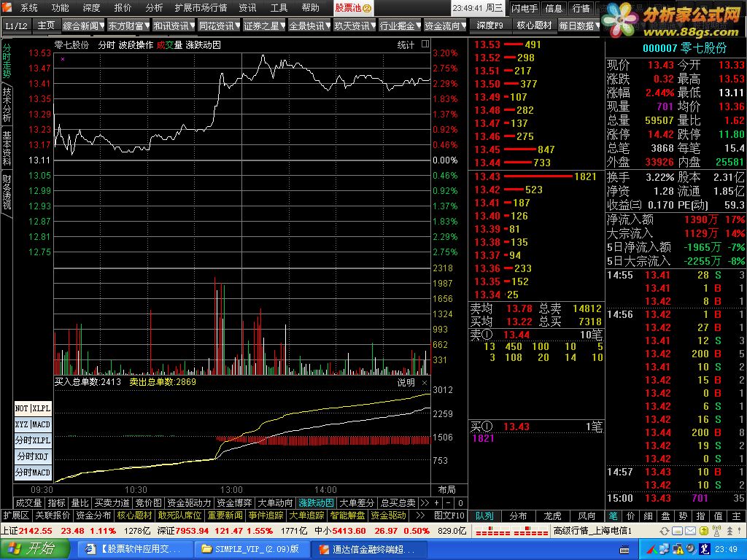This screenshot has width=747, height=560.
Task: Click the 布局 button below the chart
Action: [447, 490]
